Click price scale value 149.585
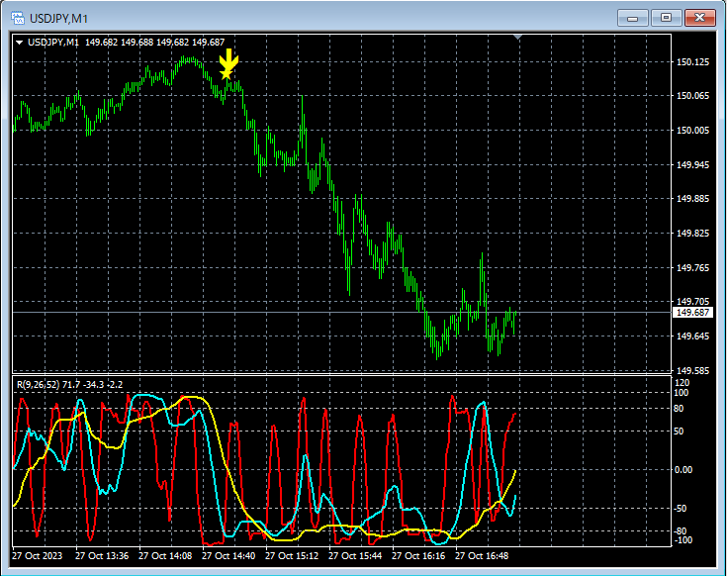728x576 pixels. 692,371
